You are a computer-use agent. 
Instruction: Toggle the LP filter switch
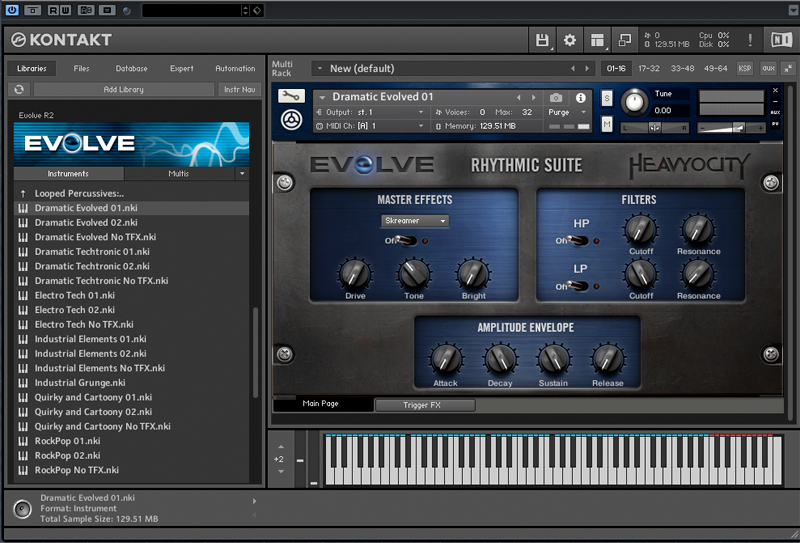tap(578, 286)
